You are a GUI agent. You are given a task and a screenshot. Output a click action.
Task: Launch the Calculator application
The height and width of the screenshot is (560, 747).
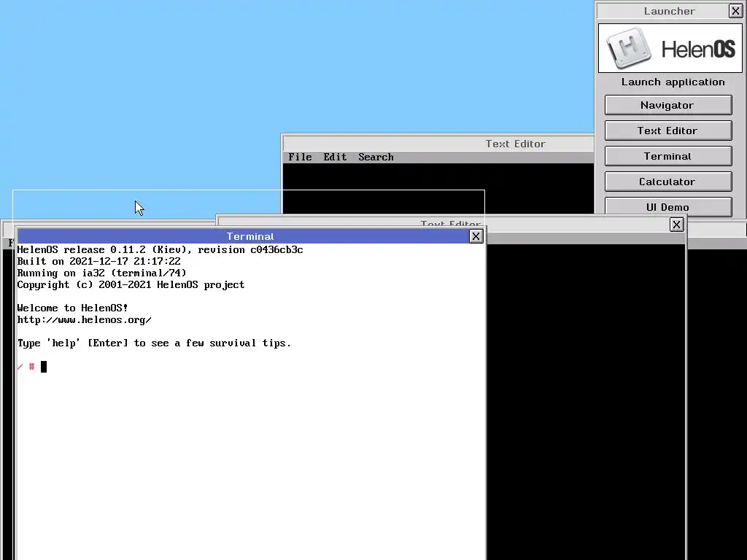[668, 182]
